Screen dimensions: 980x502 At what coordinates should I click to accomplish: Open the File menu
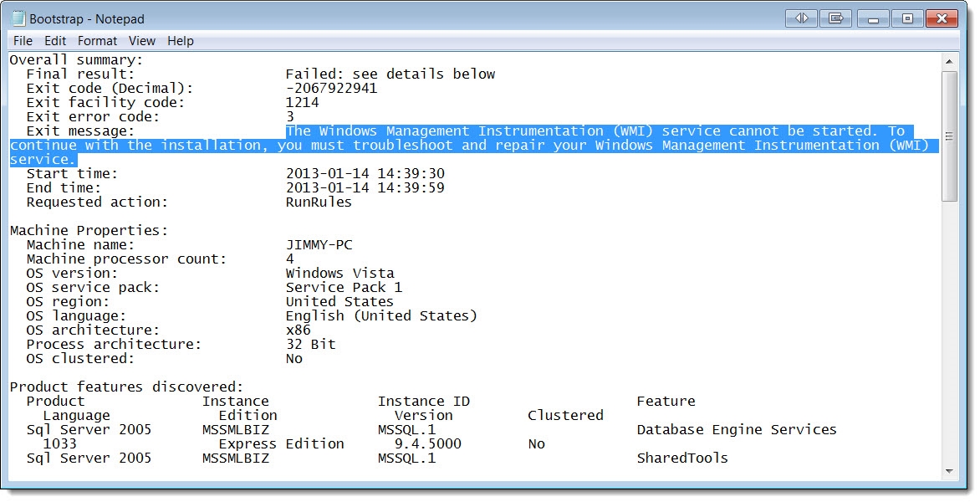[x=23, y=41]
